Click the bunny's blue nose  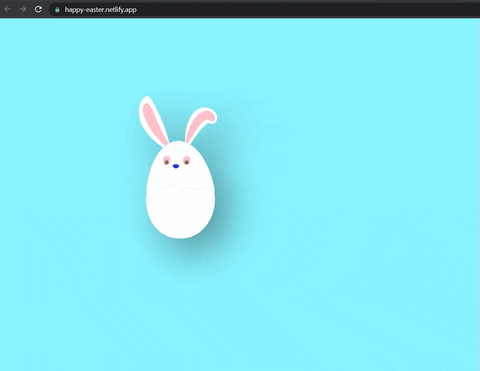(x=176, y=166)
